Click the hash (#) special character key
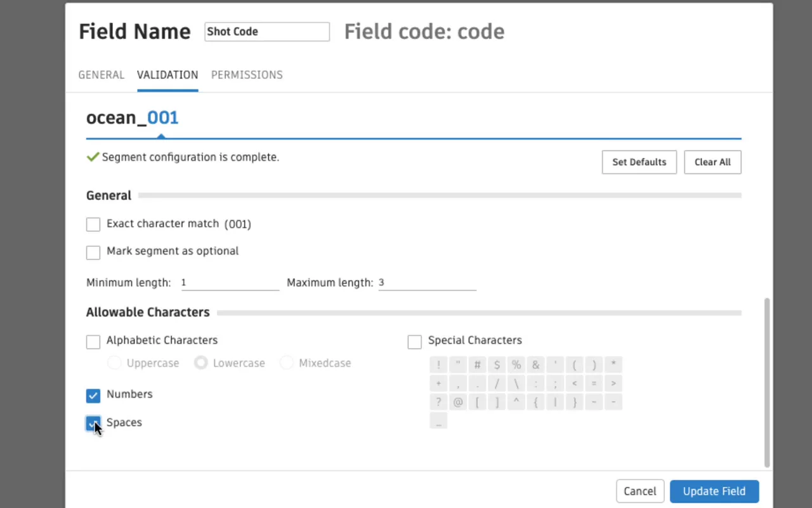This screenshot has height=508, width=812. click(478, 364)
